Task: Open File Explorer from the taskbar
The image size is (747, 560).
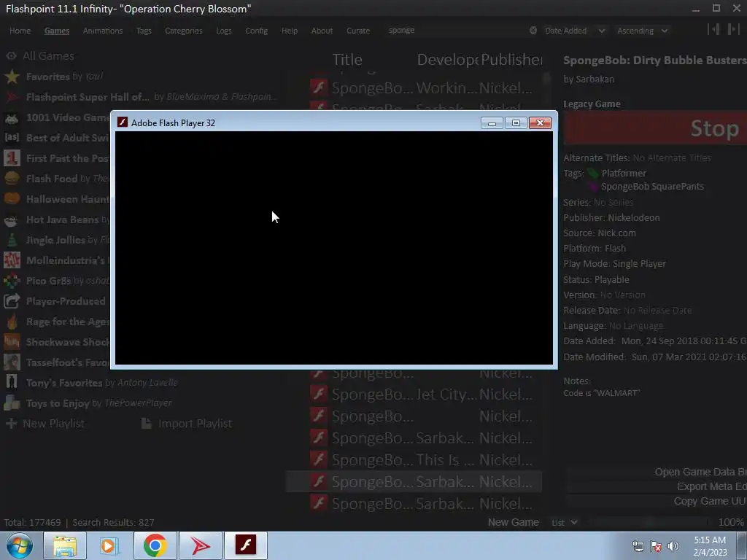Action: coord(65,545)
